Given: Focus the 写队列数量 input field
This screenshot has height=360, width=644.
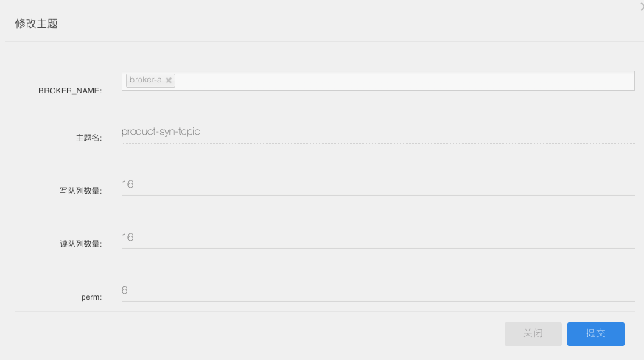Looking at the screenshot, I should pos(378,185).
